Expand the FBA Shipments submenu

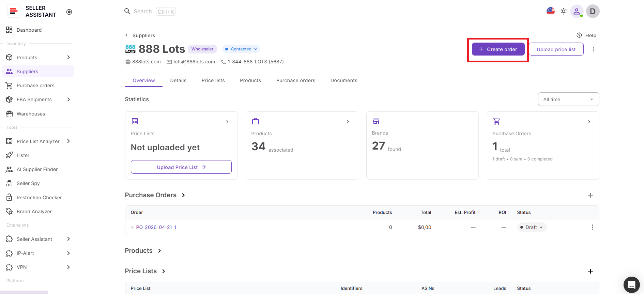pyautogui.click(x=68, y=99)
